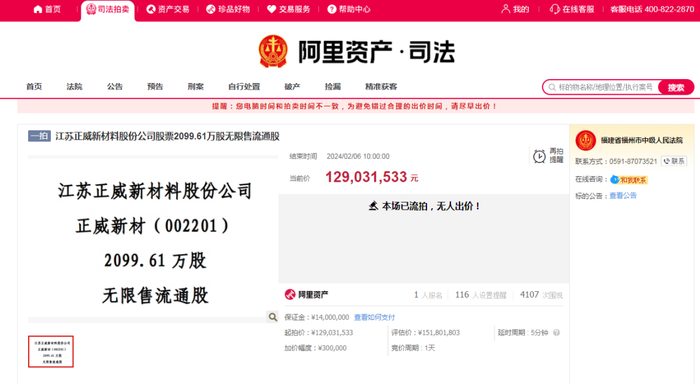This screenshot has height=384, width=700.
Task: Click the court emblem icon in sidebar
Action: 586,141
